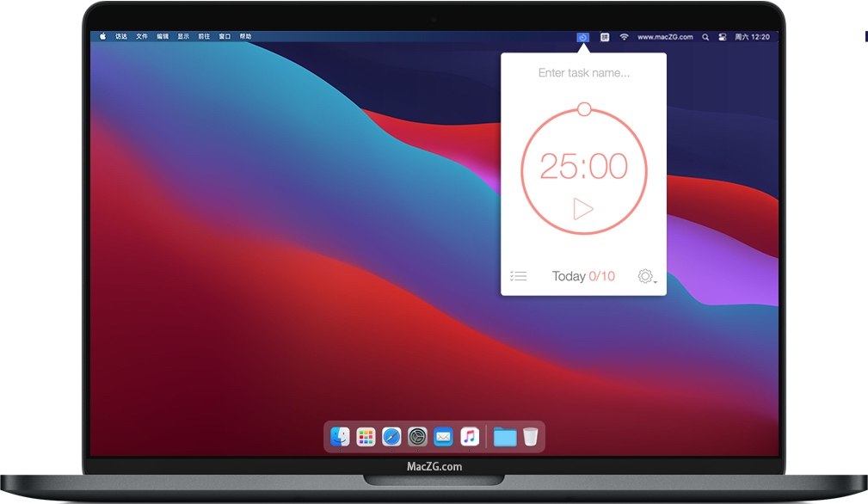This screenshot has width=868, height=504.
Task: Open Safari from the Dock
Action: pos(391,436)
